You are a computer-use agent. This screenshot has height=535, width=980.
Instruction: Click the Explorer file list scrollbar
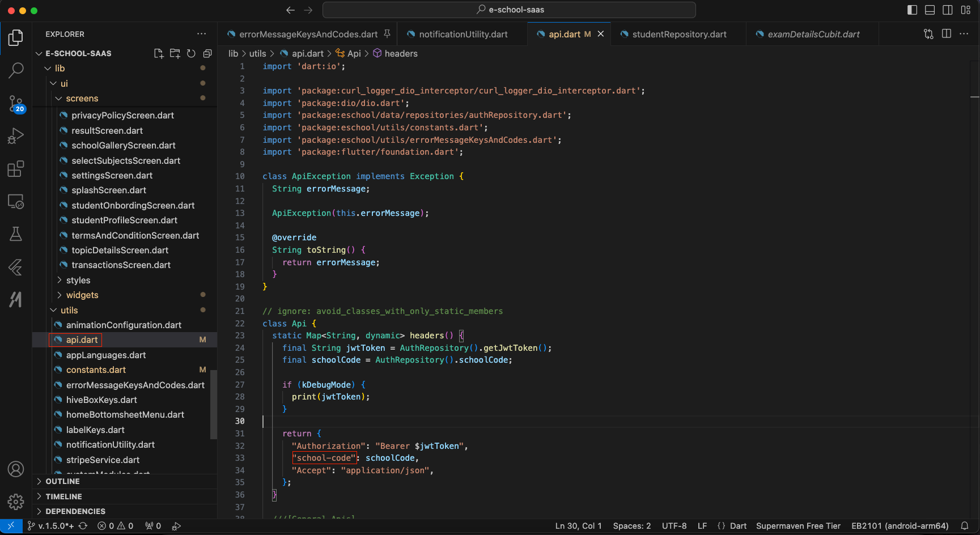click(x=214, y=404)
